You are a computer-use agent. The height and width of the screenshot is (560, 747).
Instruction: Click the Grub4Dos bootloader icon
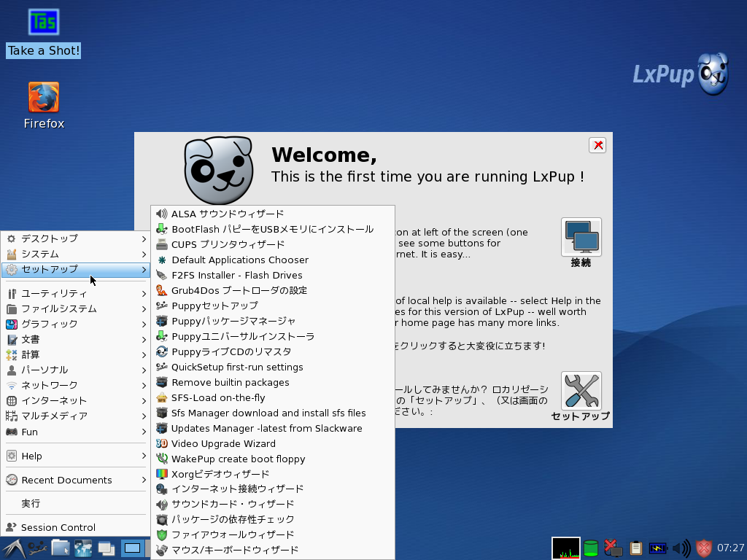click(162, 290)
